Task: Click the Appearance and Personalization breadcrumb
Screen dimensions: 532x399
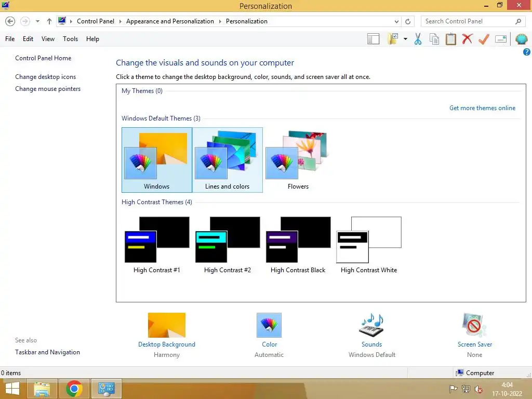Action: tap(170, 21)
